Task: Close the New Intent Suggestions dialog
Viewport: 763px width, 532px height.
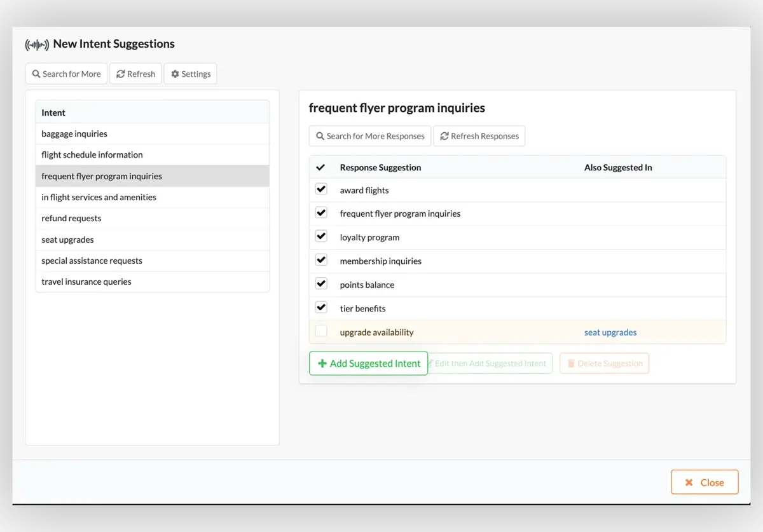Action: (x=704, y=482)
